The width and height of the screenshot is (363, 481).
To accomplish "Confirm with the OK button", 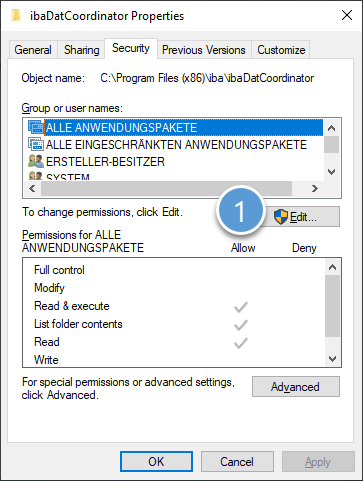I will 156,462.
